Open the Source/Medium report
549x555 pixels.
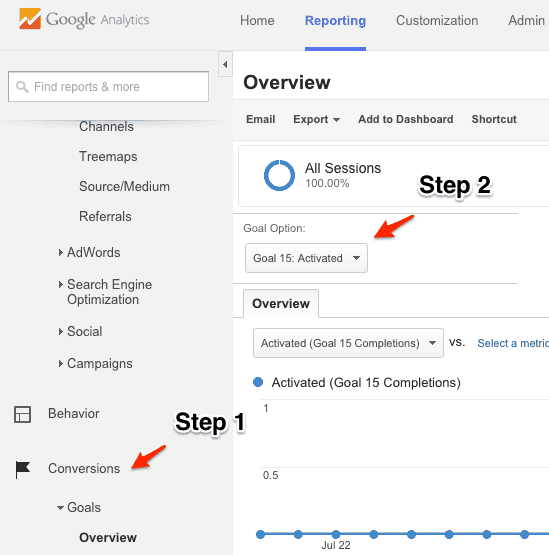124,187
